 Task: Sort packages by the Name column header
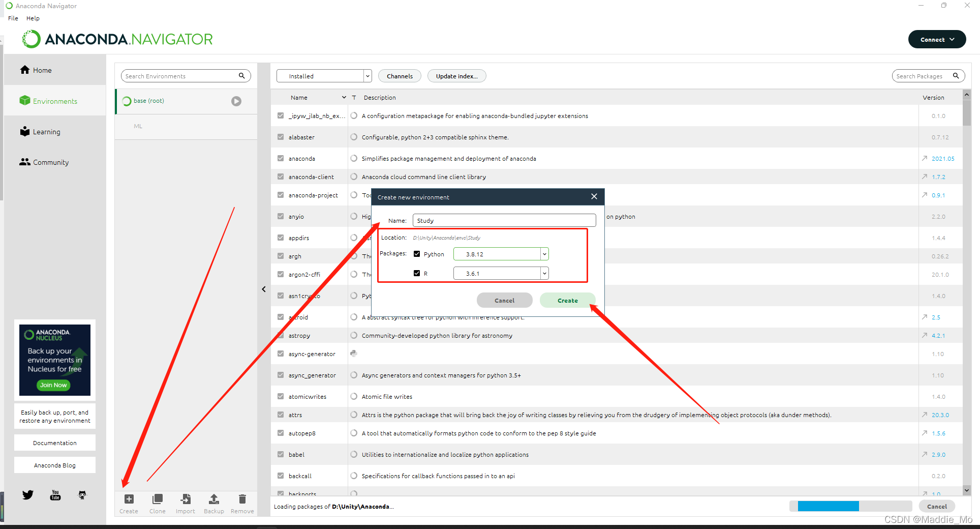pyautogui.click(x=299, y=97)
